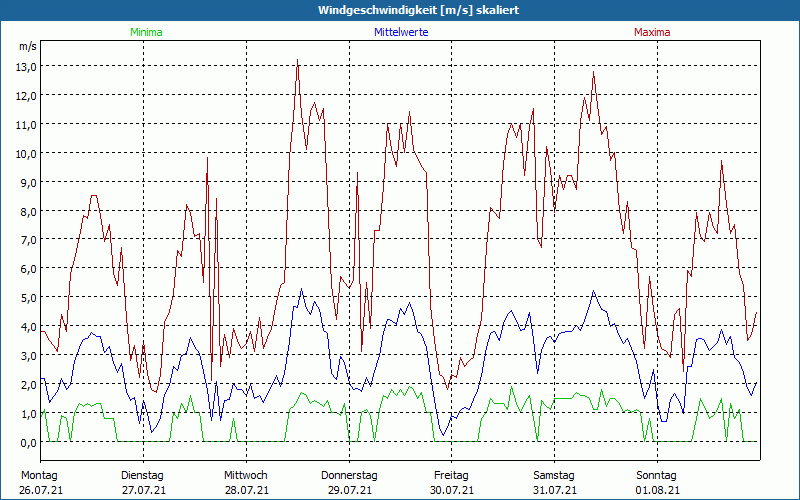
Task: Select the blue 'Mittelwerte' legend label
Action: tap(401, 32)
